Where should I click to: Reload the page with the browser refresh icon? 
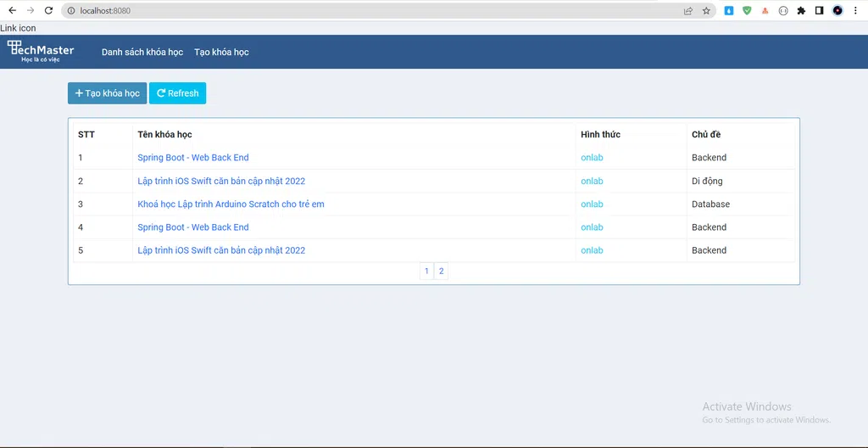(x=48, y=10)
